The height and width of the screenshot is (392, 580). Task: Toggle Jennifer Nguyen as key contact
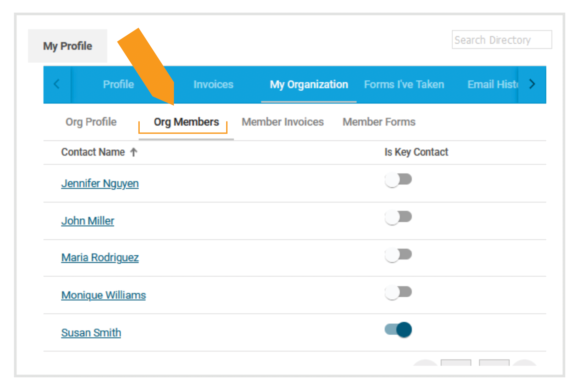pos(398,180)
